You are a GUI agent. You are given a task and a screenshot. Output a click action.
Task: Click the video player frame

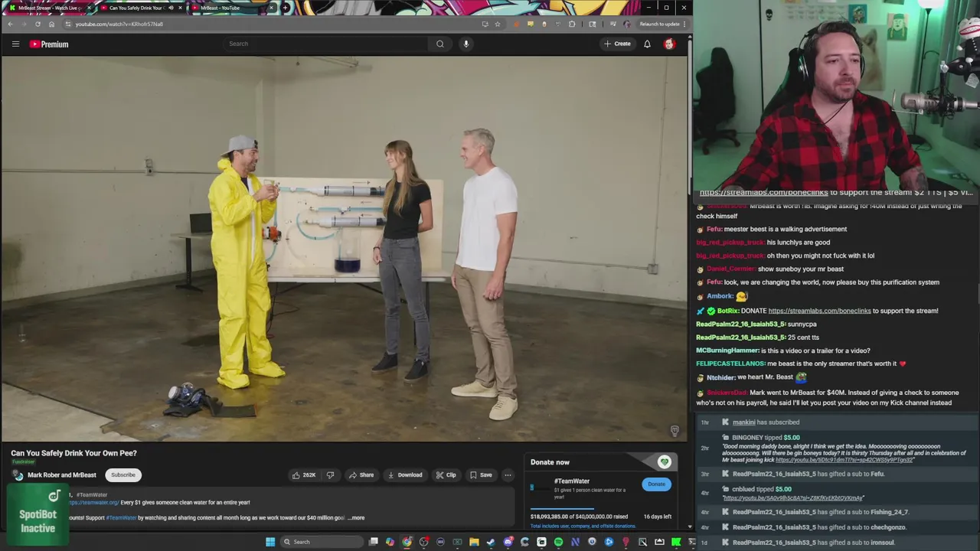344,249
